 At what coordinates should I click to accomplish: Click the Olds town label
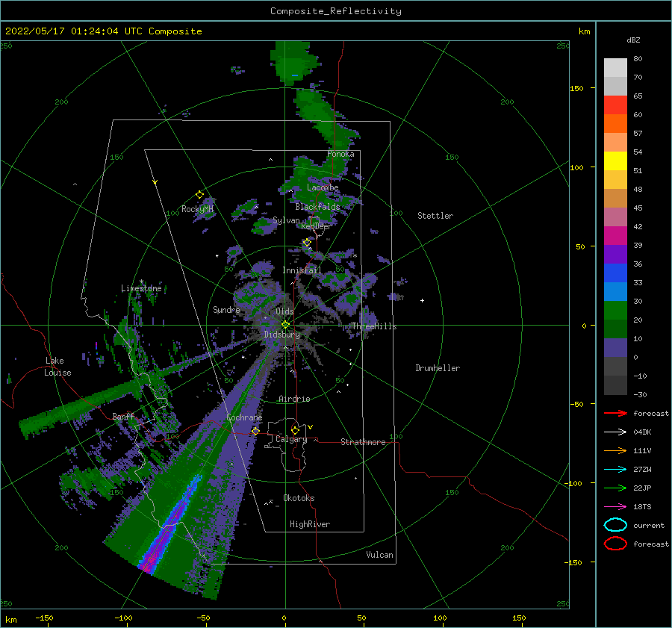tap(284, 311)
